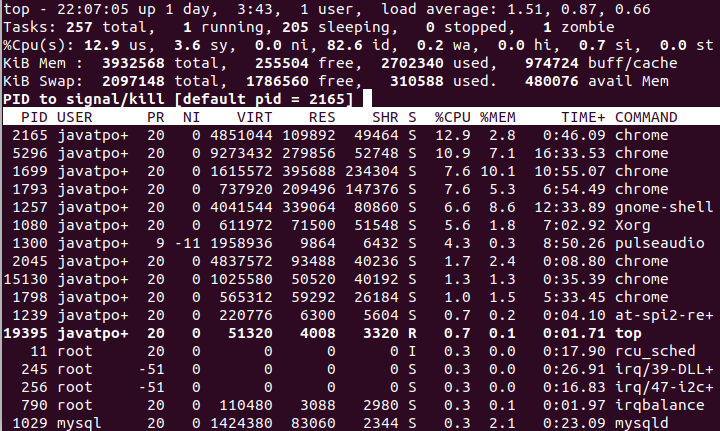Select PID 5296 chrome process row
Viewport: 720px width, 431px height.
pyautogui.click(x=360, y=153)
